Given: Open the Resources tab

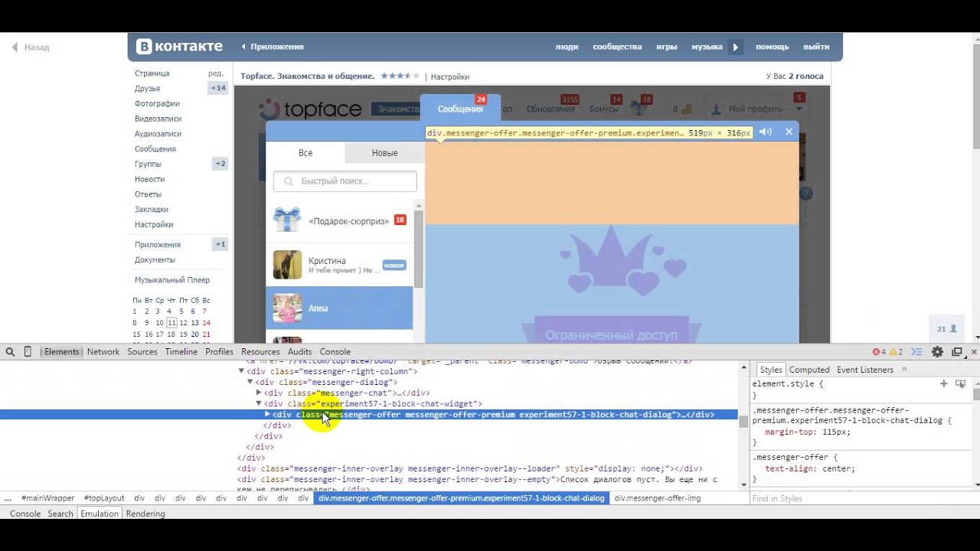Looking at the screenshot, I should [260, 352].
